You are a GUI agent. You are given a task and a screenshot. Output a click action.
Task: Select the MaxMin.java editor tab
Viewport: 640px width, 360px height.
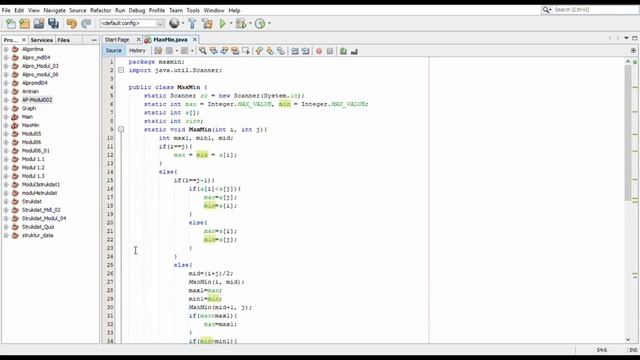pyautogui.click(x=171, y=40)
